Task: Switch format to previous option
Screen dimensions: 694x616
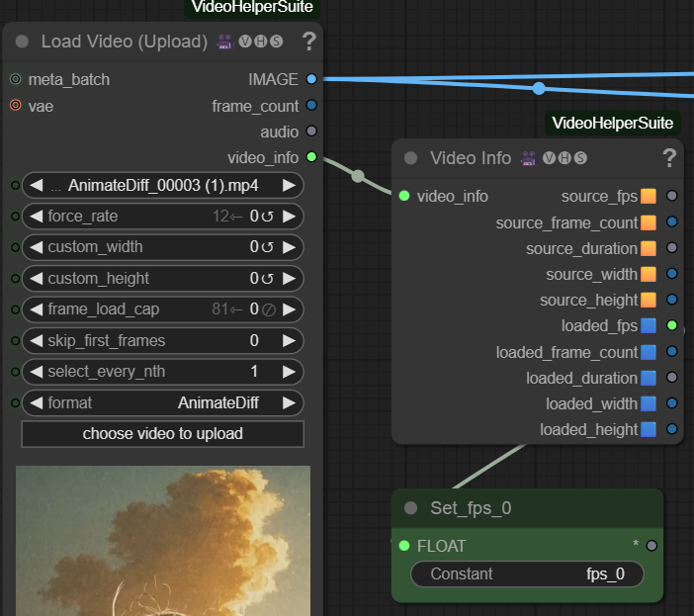Action: point(37,402)
